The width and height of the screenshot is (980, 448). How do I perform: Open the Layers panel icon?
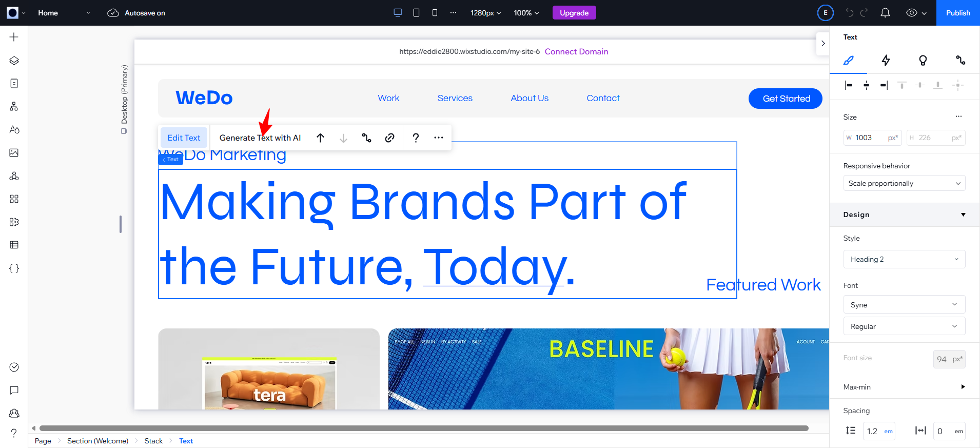coord(14,61)
